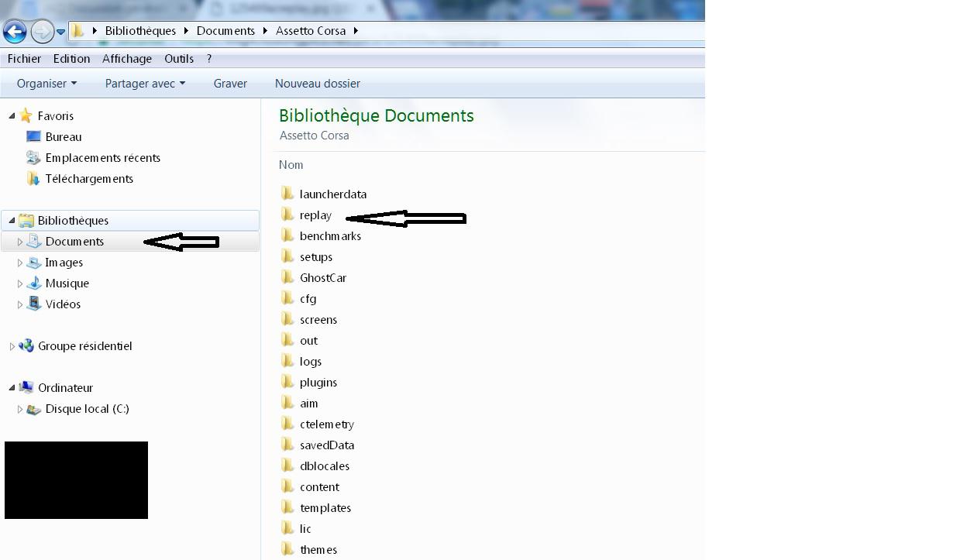Open Emplacements récents in Favoris
Screen dimensions: 967x560
coord(103,158)
